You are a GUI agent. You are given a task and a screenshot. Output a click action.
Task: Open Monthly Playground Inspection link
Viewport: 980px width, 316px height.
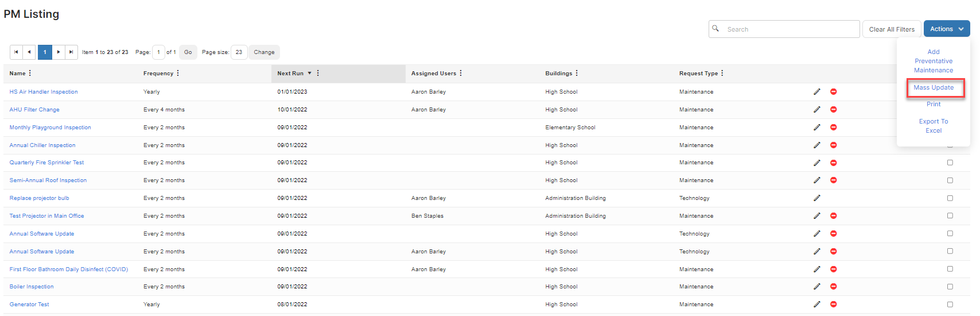pyautogui.click(x=50, y=127)
